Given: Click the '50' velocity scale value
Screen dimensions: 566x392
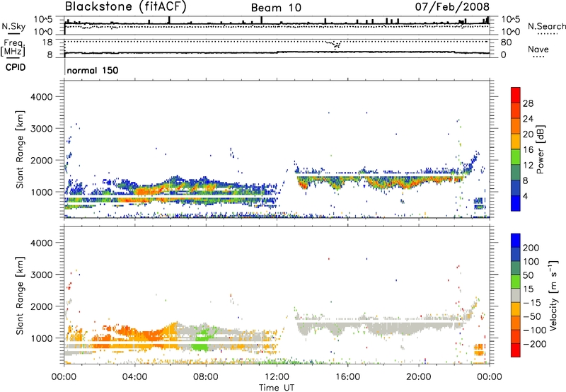Looking at the screenshot, I should 528,275.
